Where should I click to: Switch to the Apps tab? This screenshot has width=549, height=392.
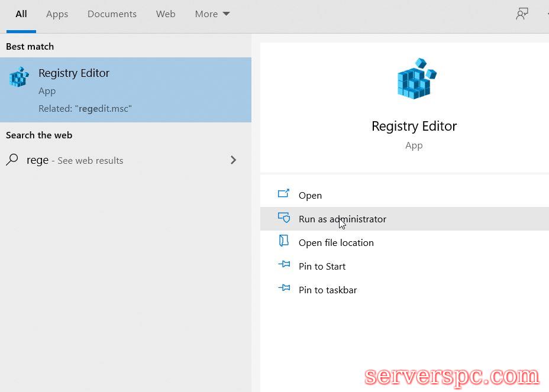coord(57,14)
